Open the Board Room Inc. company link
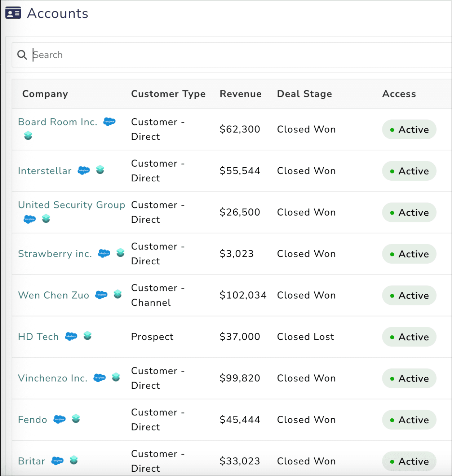 58,122
